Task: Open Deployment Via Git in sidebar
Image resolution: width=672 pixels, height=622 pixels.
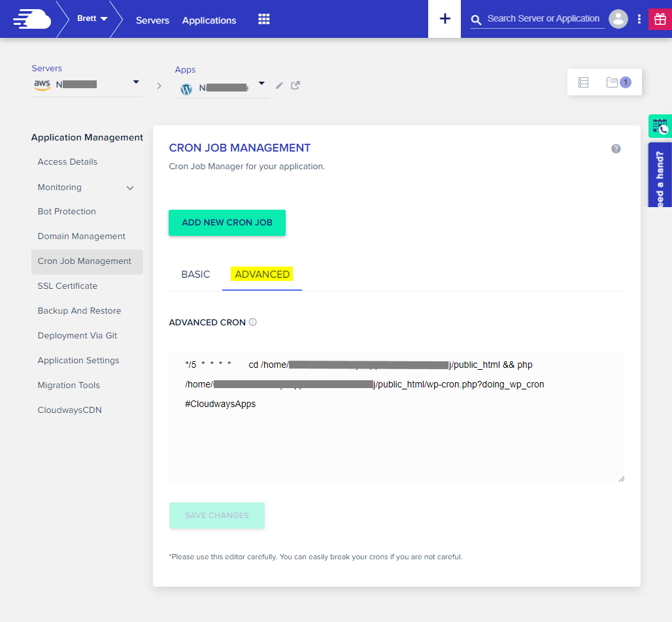Action: (x=77, y=335)
